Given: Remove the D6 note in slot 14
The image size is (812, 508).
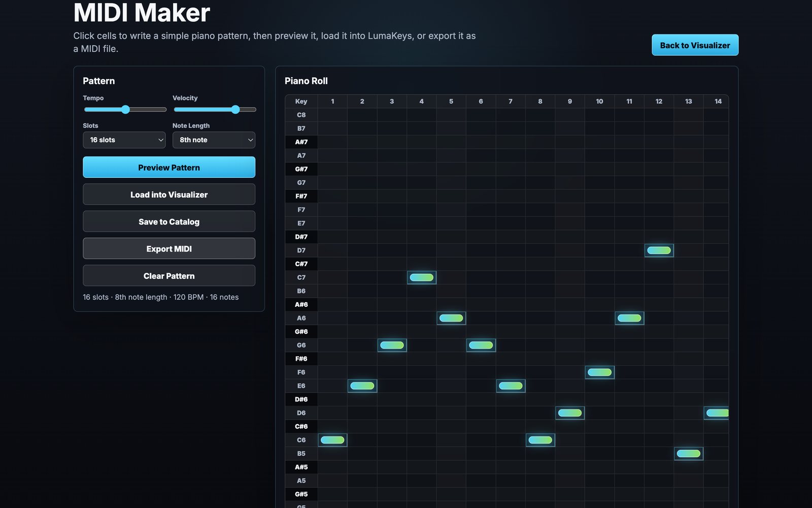Looking at the screenshot, I should tap(717, 413).
